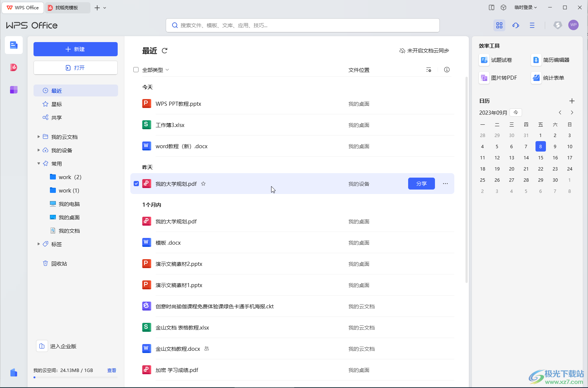Click the 分享 button
The width and height of the screenshot is (588, 388).
pyautogui.click(x=422, y=184)
